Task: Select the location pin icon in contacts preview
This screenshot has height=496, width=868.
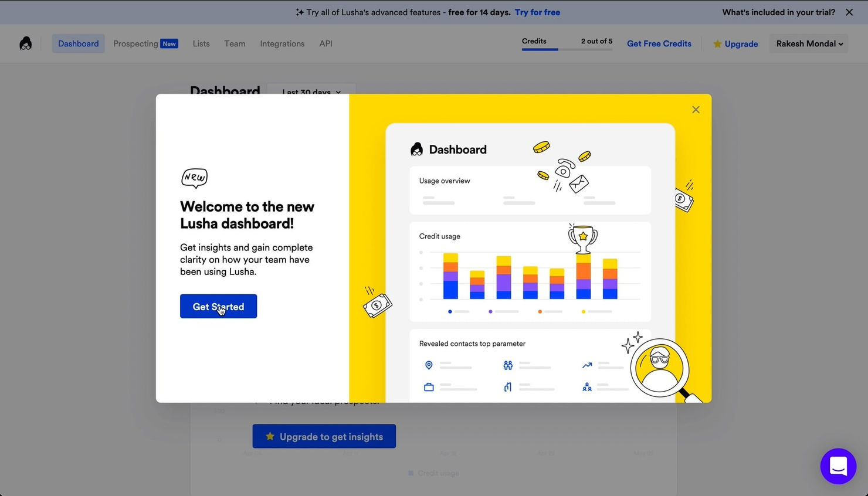Action: click(429, 365)
